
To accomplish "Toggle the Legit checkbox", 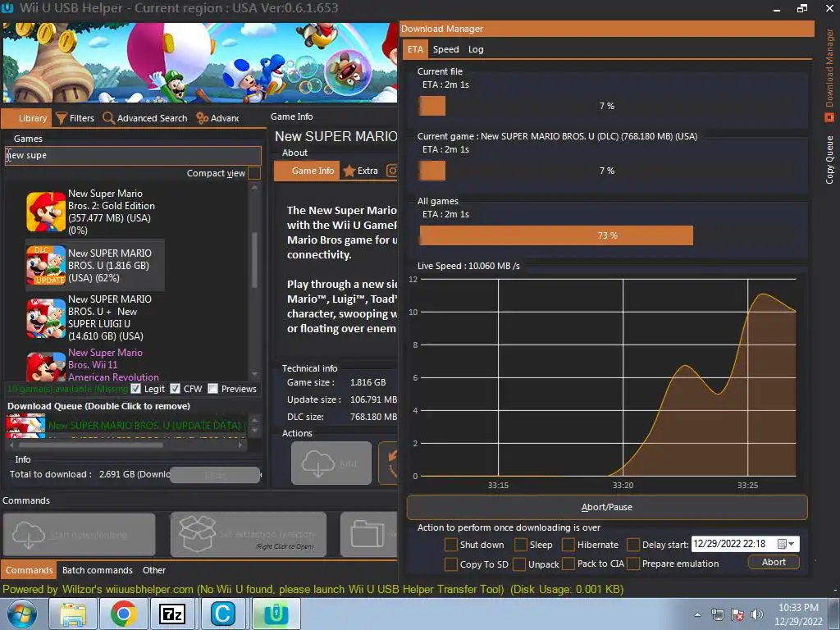I will (135, 389).
